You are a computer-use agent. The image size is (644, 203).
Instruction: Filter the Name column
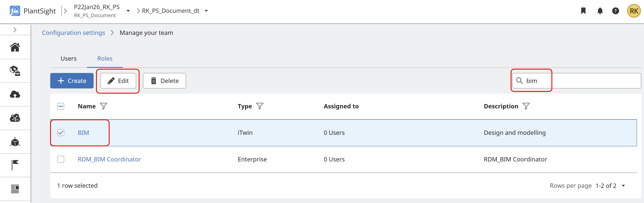pos(104,106)
